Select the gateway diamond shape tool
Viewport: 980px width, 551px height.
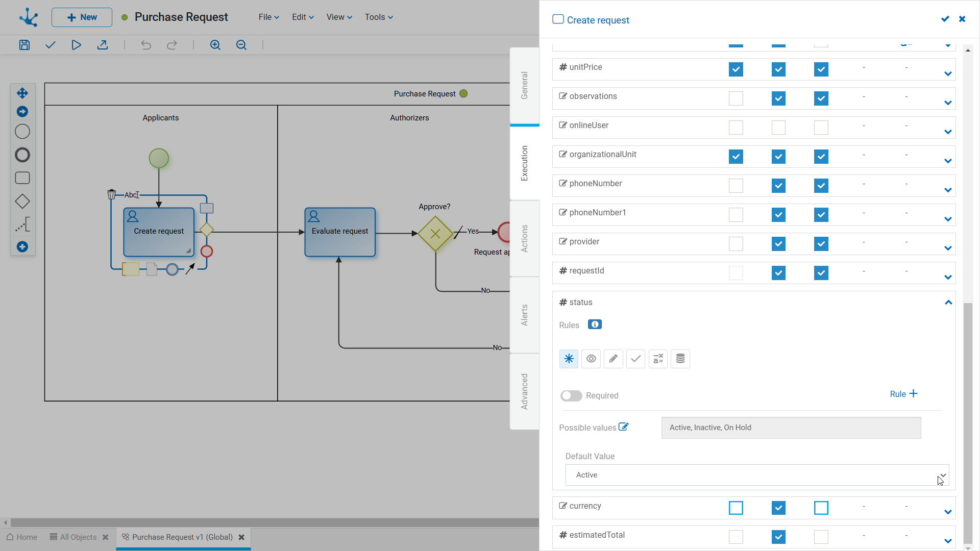(22, 202)
